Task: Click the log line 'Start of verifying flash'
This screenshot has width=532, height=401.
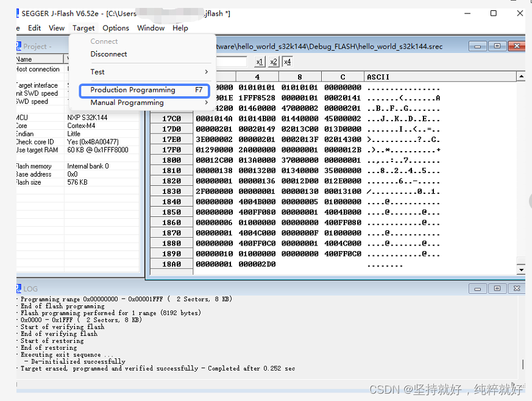Action: pos(62,327)
